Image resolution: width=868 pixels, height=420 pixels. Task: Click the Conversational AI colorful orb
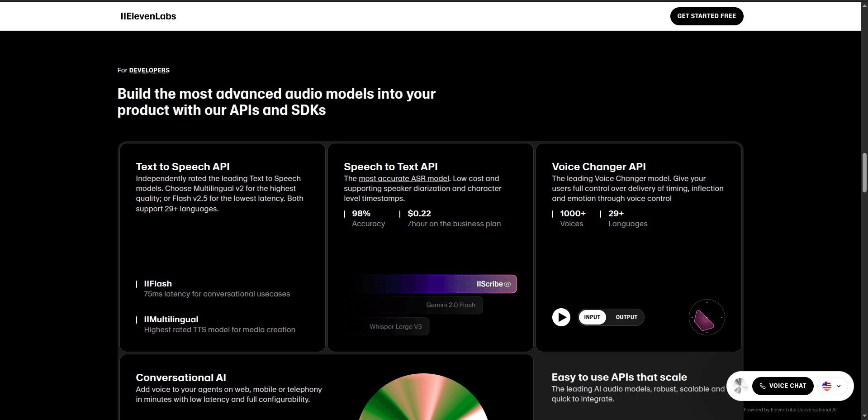click(x=423, y=397)
